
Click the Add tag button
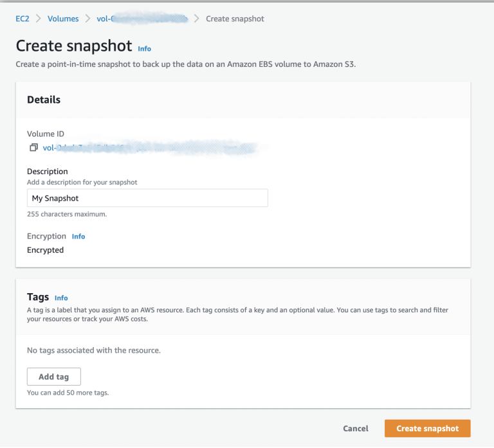54,377
